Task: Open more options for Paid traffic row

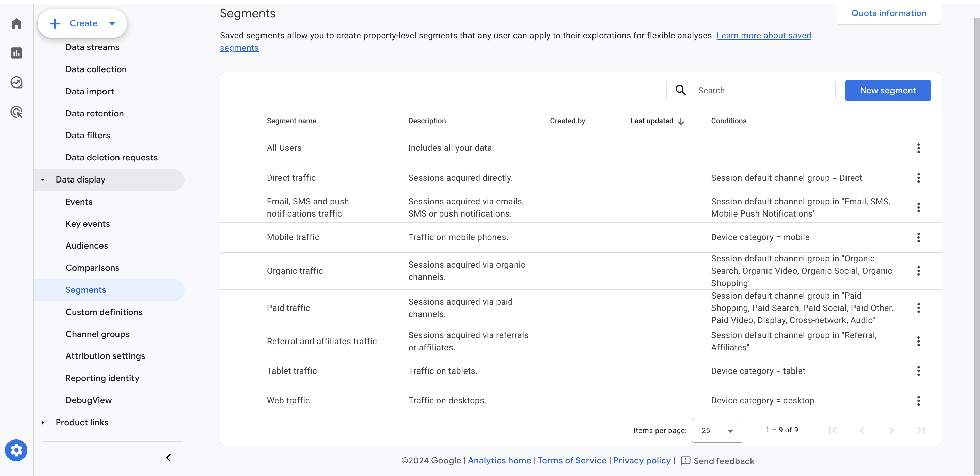Action: [x=918, y=308]
